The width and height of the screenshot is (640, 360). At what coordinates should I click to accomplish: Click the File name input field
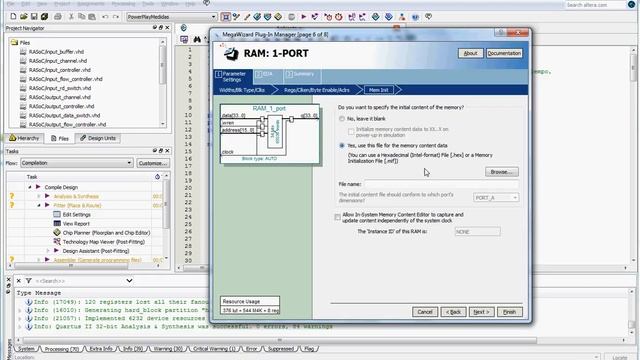441,184
